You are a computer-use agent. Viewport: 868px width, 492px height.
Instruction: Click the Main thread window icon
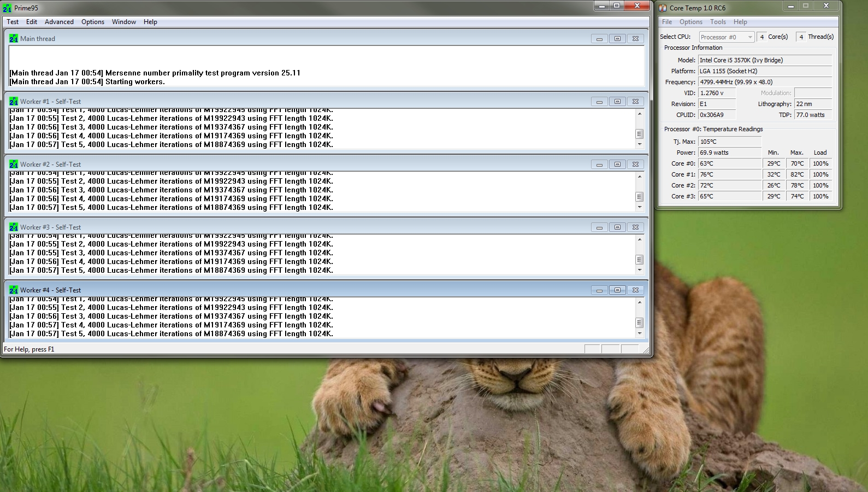pyautogui.click(x=13, y=39)
